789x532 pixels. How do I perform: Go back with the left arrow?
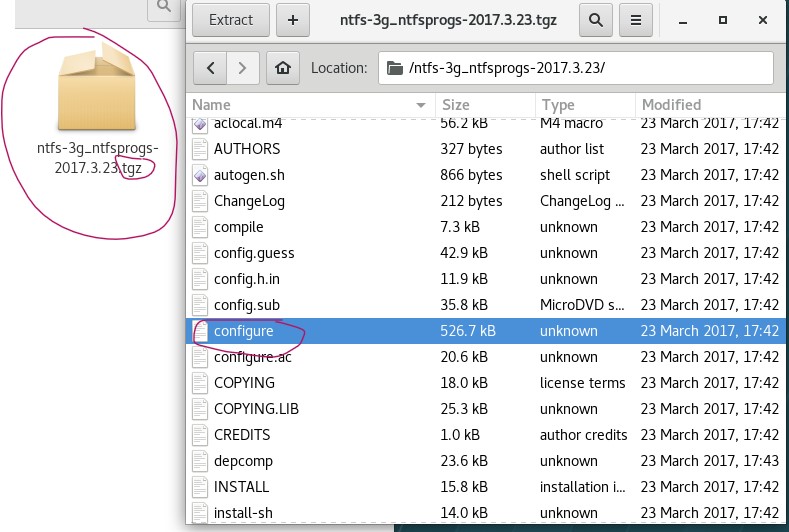[x=210, y=67]
